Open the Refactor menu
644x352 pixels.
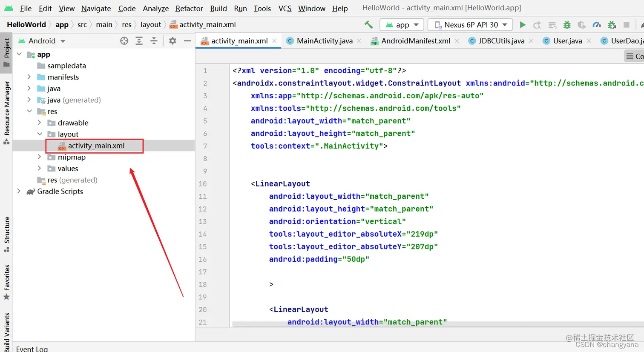189,8
